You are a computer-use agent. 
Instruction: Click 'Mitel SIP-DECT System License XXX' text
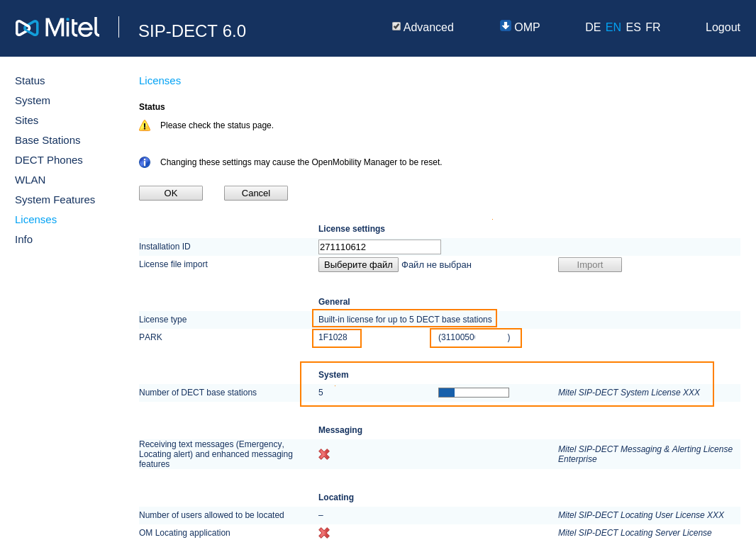[x=629, y=393]
